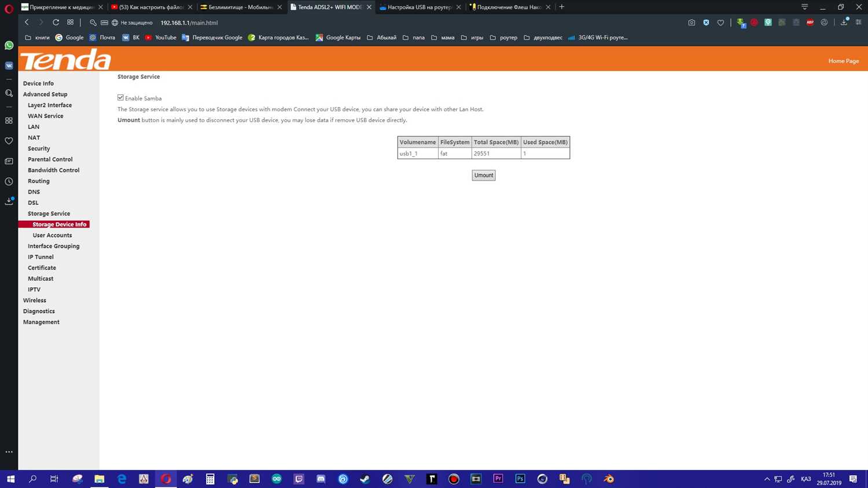Open the sidebar search icon

[9, 93]
